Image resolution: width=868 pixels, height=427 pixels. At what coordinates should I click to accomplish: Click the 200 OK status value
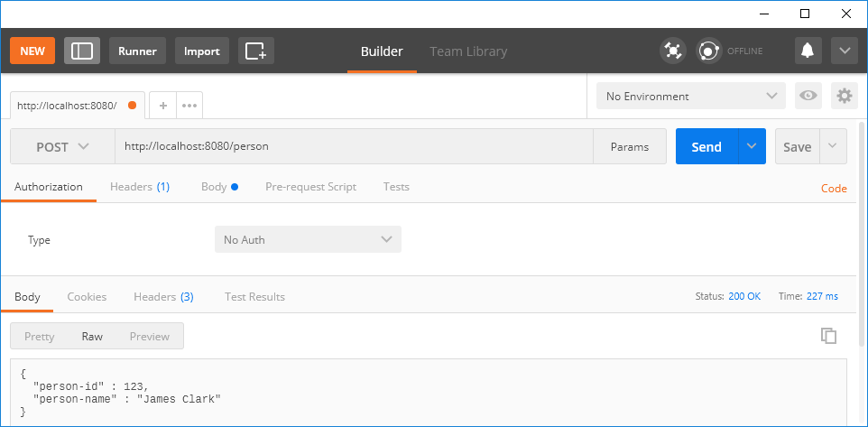[x=744, y=296]
